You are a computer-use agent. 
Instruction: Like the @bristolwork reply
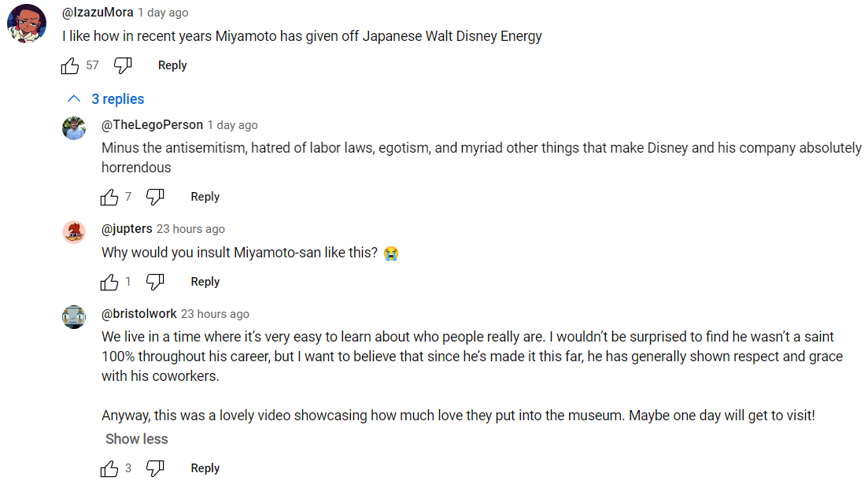point(109,468)
